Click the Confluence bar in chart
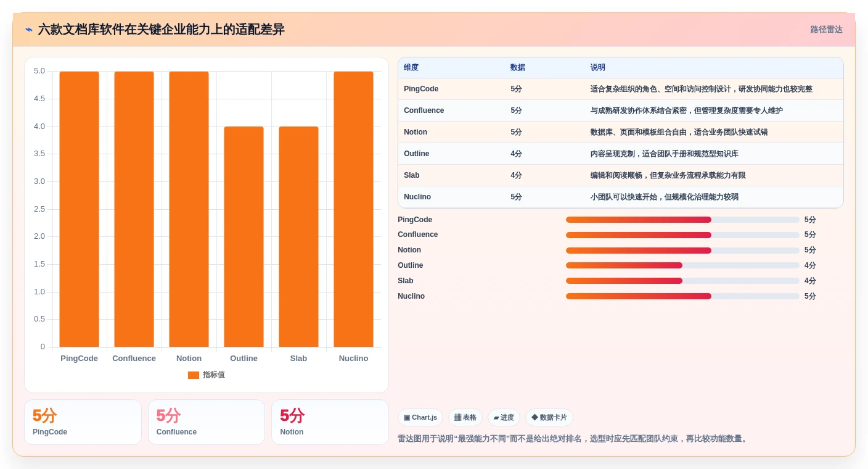Viewport: 868px width, 469px height. coord(134,209)
